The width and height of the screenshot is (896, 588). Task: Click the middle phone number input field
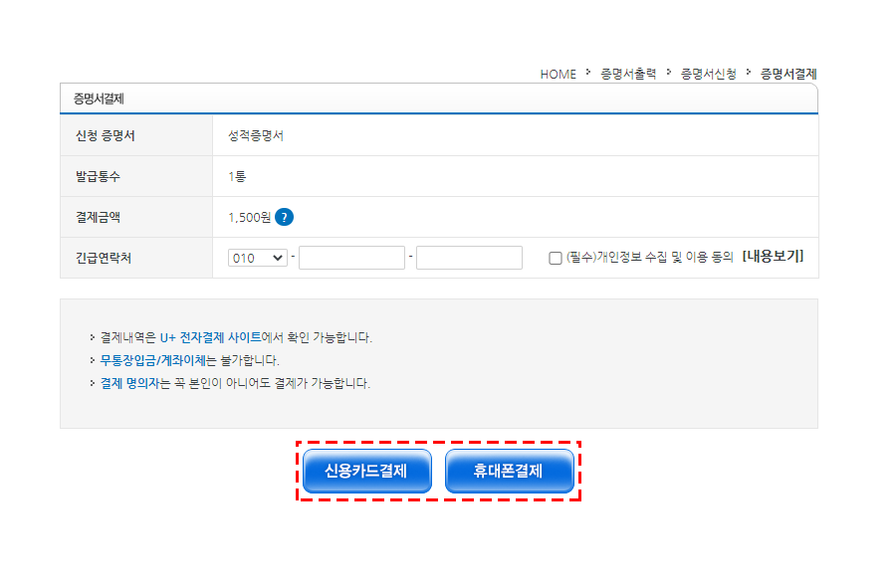point(351,258)
